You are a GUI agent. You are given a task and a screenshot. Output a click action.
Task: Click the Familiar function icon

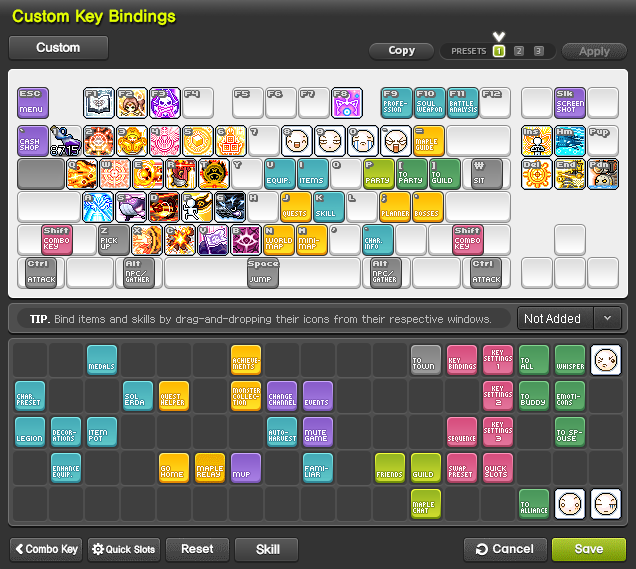[318, 468]
